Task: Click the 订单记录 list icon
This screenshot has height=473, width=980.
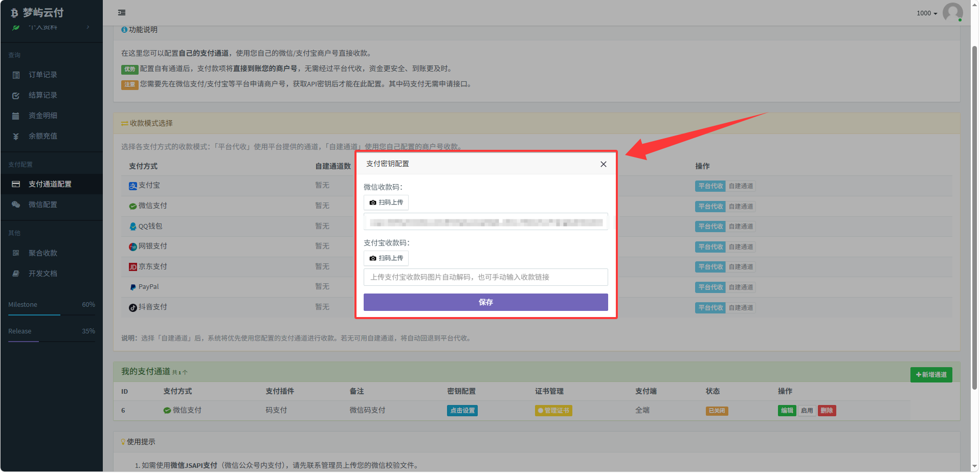Action: coord(16,75)
